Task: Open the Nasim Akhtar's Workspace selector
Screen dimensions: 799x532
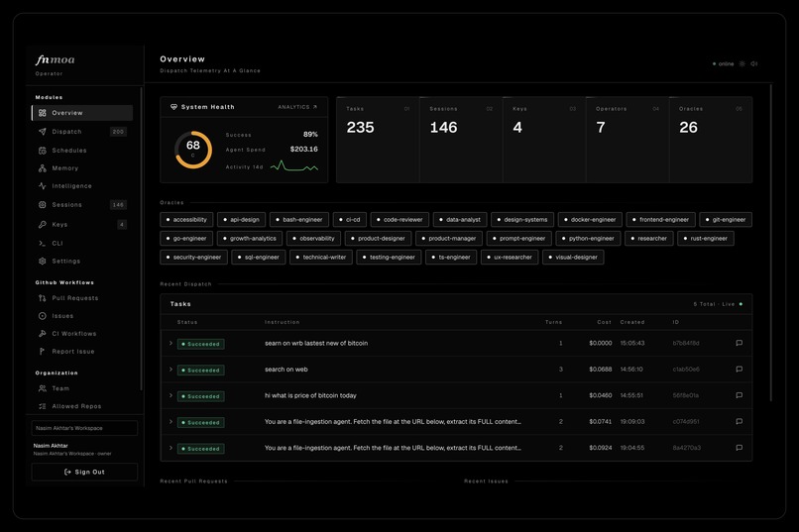Action: tap(84, 428)
